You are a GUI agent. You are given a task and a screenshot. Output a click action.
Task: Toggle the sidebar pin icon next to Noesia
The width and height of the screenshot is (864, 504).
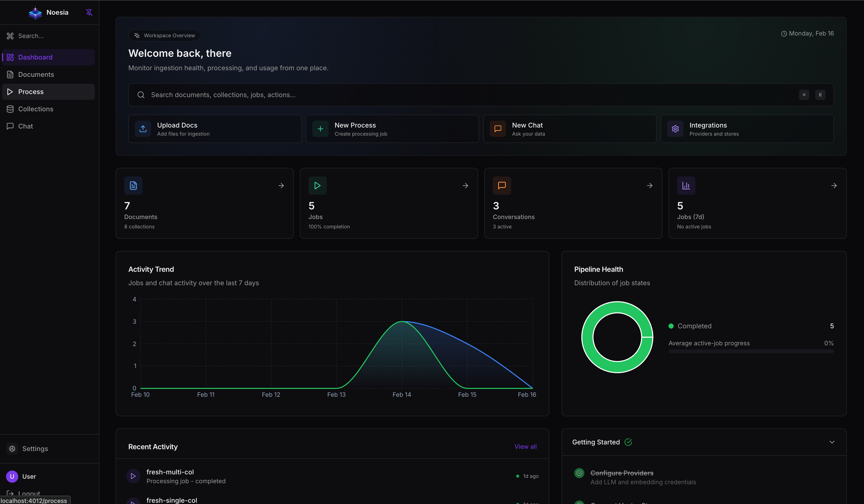point(89,12)
